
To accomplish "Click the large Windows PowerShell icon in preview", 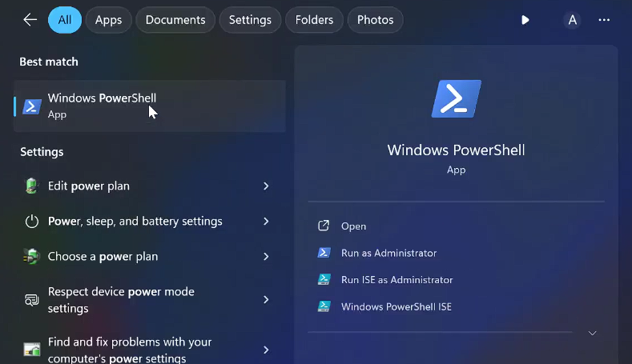I will pos(456,99).
